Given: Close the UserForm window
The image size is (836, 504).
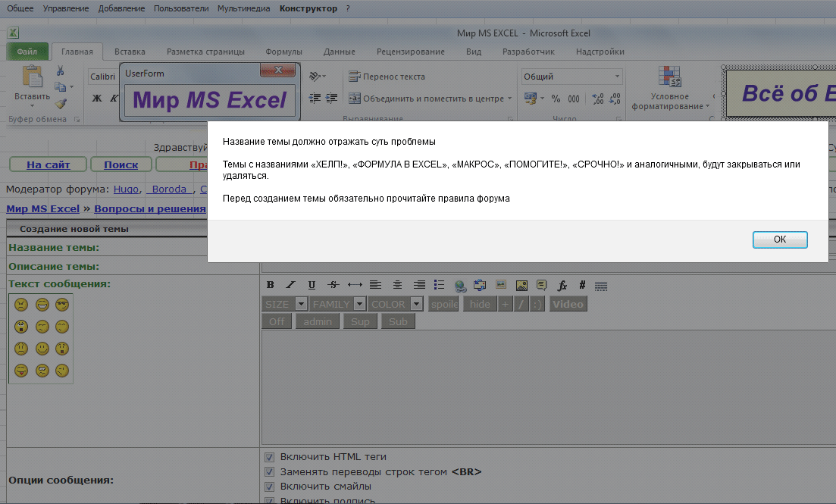Looking at the screenshot, I should (277, 70).
